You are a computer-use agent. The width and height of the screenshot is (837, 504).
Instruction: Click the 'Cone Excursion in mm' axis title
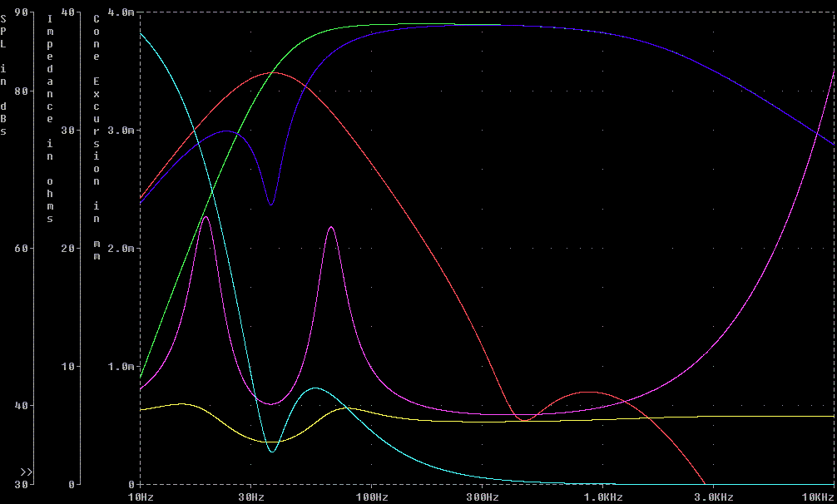tap(97, 137)
